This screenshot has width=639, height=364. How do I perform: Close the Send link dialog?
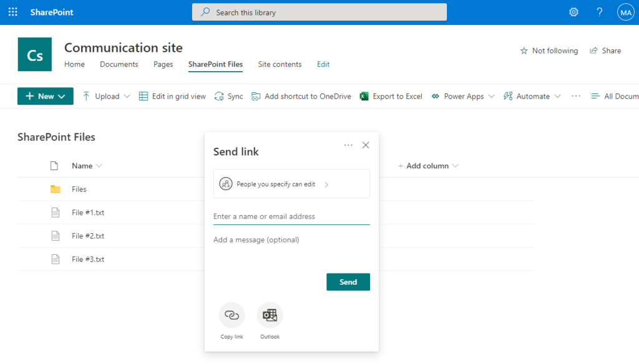tap(366, 145)
